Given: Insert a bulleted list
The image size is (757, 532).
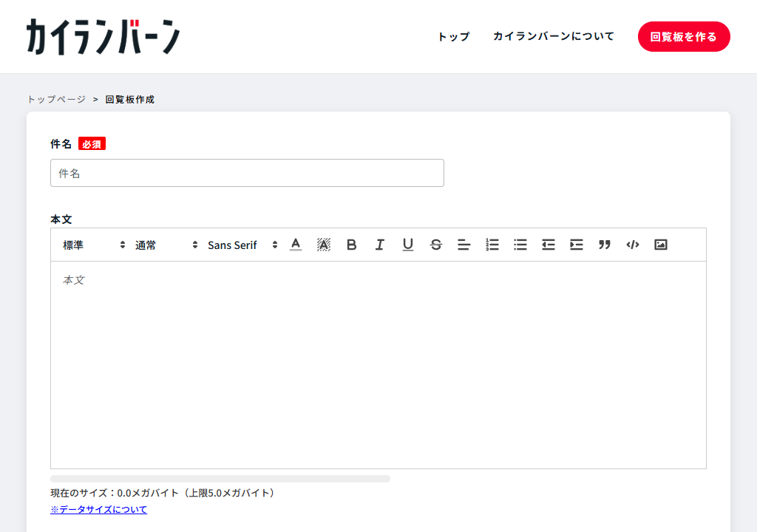Looking at the screenshot, I should [520, 245].
